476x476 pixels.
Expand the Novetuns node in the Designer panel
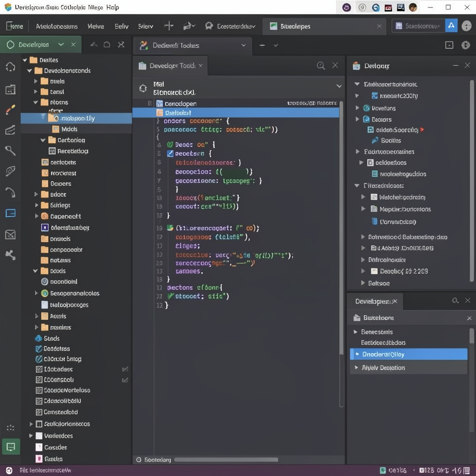pyautogui.click(x=357, y=108)
